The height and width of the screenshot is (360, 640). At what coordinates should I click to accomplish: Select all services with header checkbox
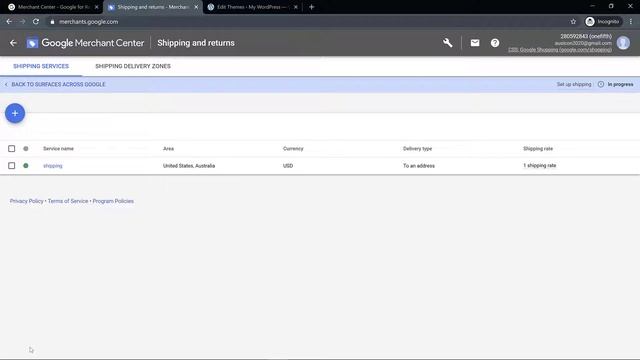click(11, 149)
